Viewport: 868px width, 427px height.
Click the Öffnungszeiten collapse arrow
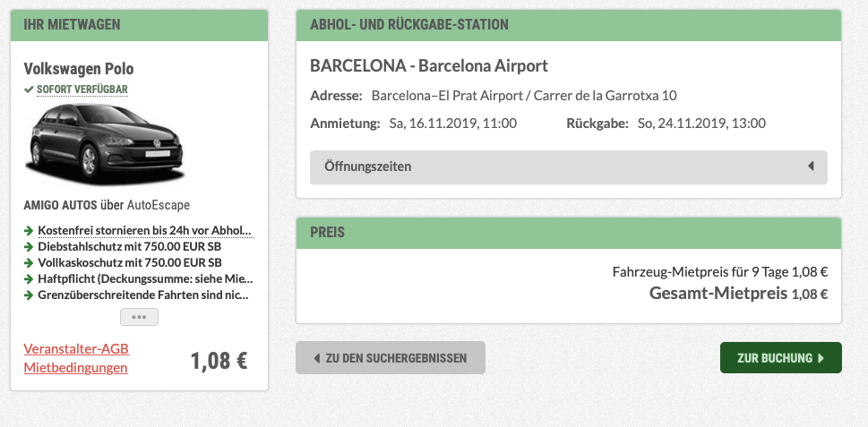pyautogui.click(x=811, y=166)
